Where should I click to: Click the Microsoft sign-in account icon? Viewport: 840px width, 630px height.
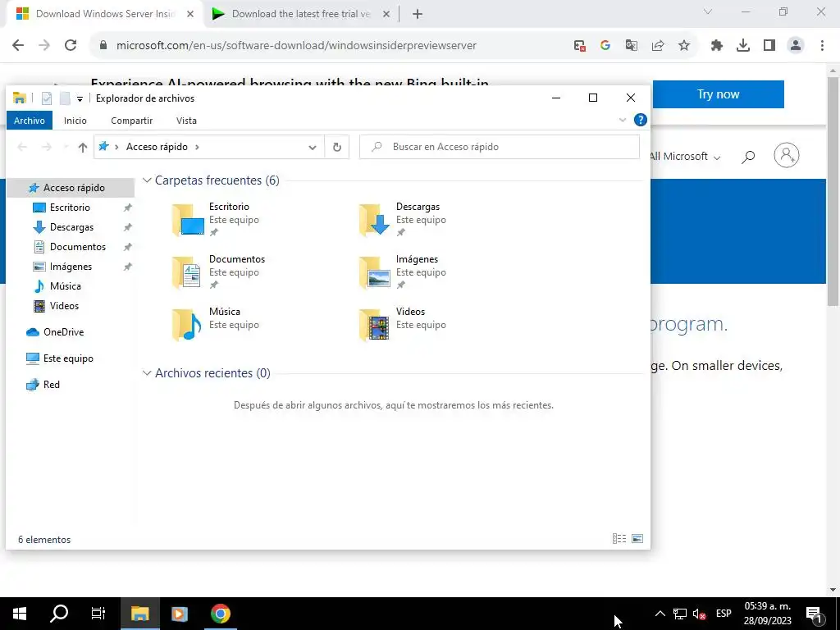tap(787, 155)
